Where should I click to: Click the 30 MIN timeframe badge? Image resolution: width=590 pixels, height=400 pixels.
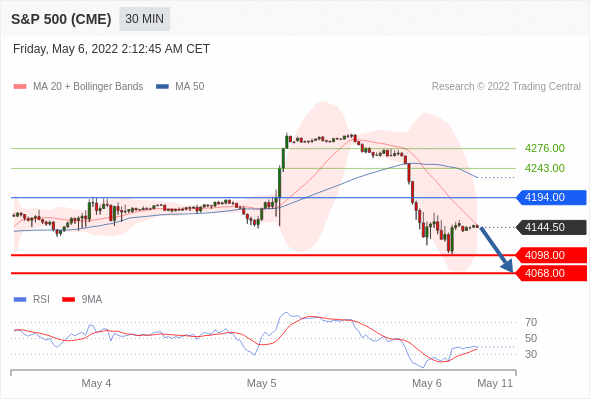[144, 19]
